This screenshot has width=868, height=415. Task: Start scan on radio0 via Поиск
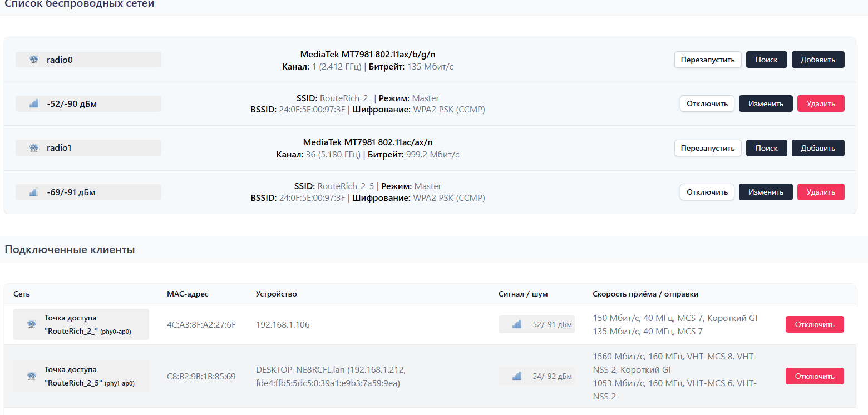[x=766, y=60]
